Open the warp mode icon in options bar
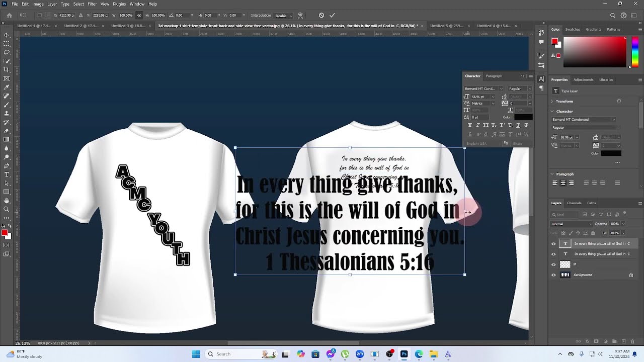The image size is (644, 362). (x=300, y=16)
